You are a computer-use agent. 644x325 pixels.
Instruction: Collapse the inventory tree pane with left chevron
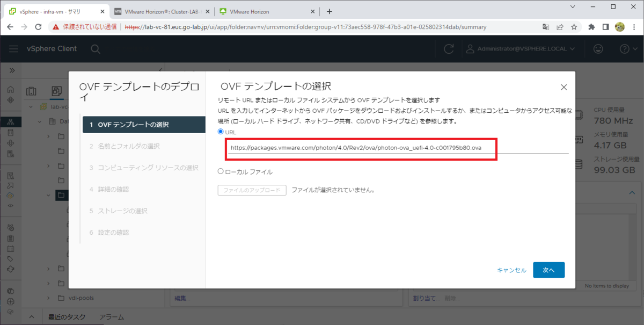coord(161,70)
